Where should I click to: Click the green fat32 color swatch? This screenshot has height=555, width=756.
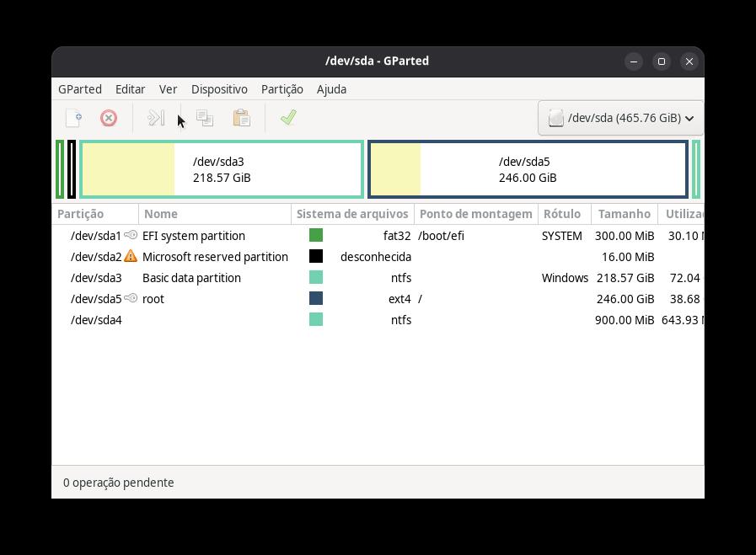coord(316,235)
